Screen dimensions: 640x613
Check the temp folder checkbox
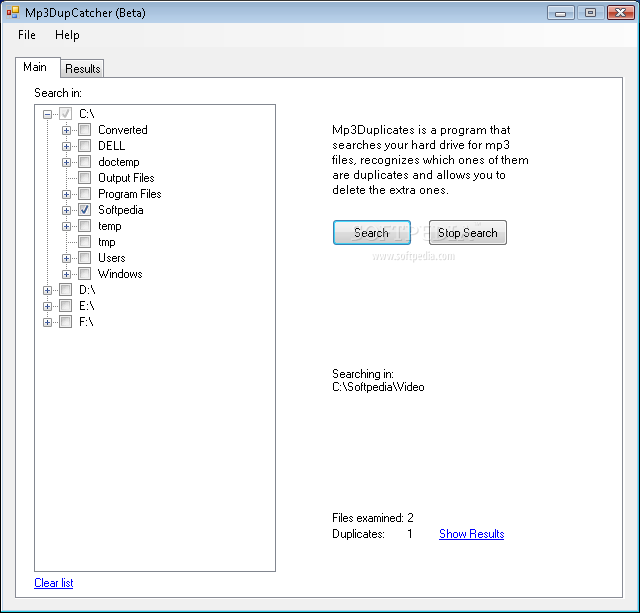coord(84,226)
